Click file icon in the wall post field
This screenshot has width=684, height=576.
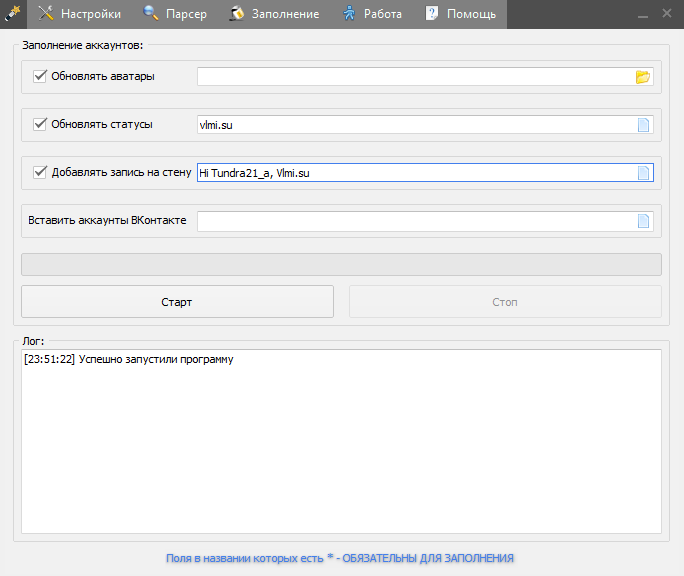(x=643, y=173)
